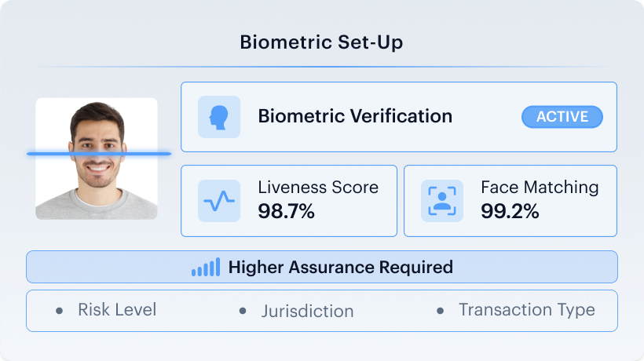644x361 pixels.
Task: Click the Higher Assurance Required banner
Action: tap(322, 267)
